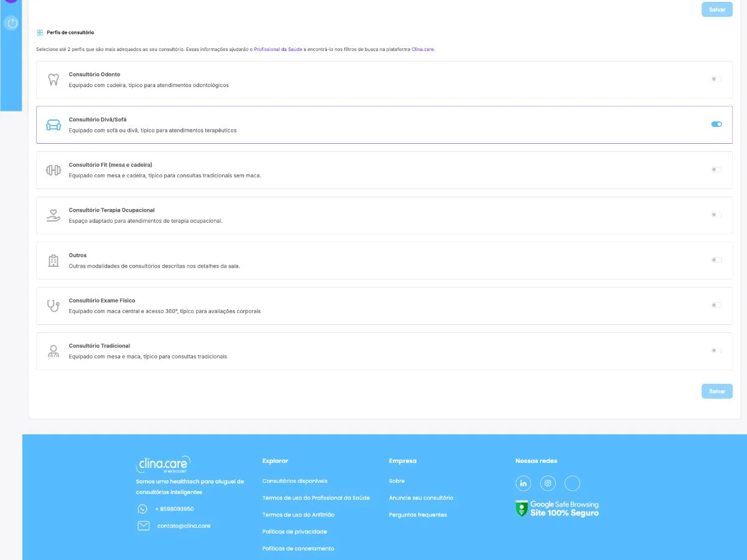Click the power icon in left sidebar

click(x=11, y=24)
